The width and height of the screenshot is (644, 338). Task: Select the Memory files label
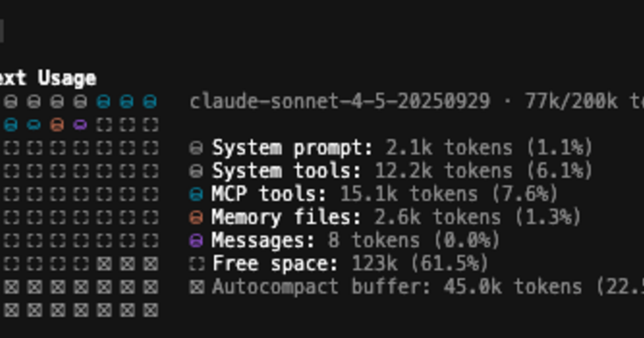point(287,217)
